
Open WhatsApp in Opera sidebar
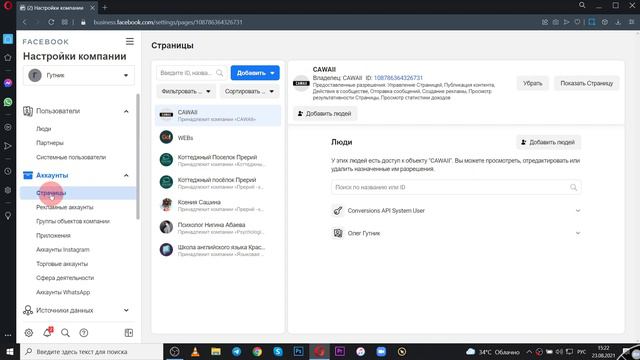pos(8,102)
